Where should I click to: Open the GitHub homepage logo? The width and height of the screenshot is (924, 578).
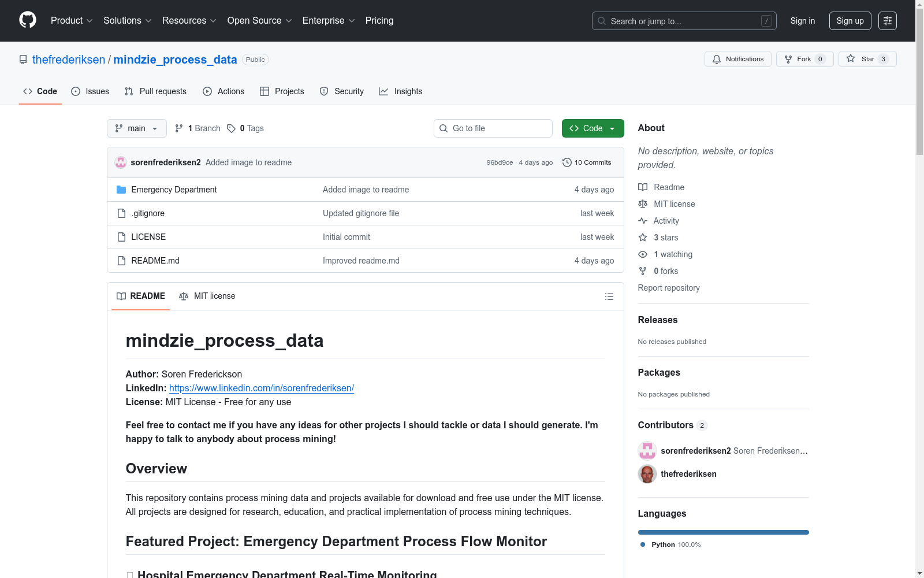coord(28,20)
